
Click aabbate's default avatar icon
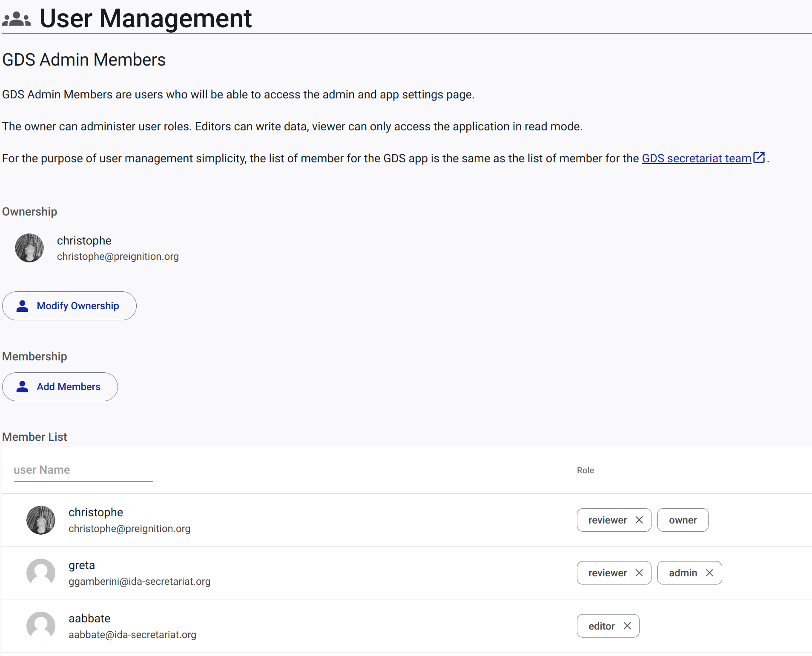pos(41,626)
